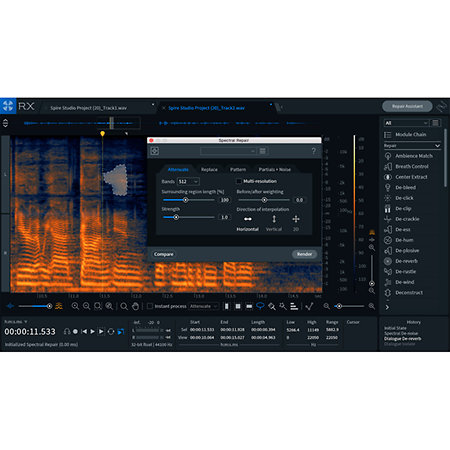Open the De-plosive module
450x450 pixels.
point(402,251)
